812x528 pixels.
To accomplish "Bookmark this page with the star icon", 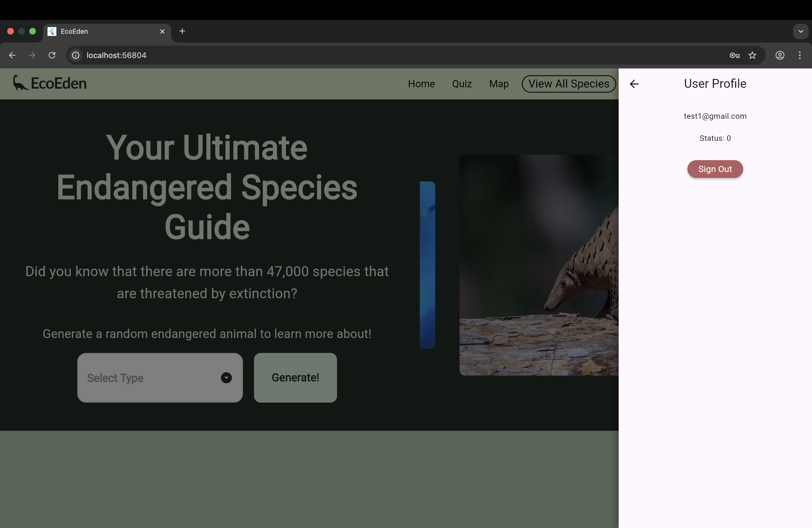I will 752,55.
